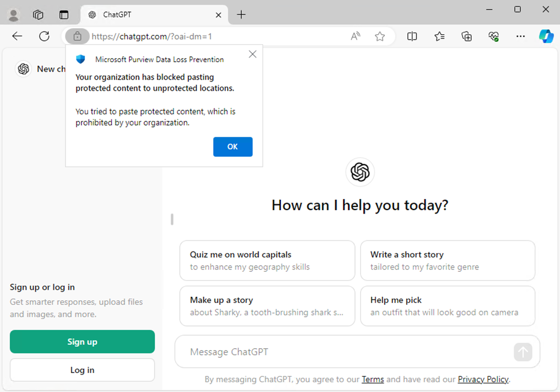The height and width of the screenshot is (392, 560).
Task: Open the Favorites list icon
Action: point(439,36)
